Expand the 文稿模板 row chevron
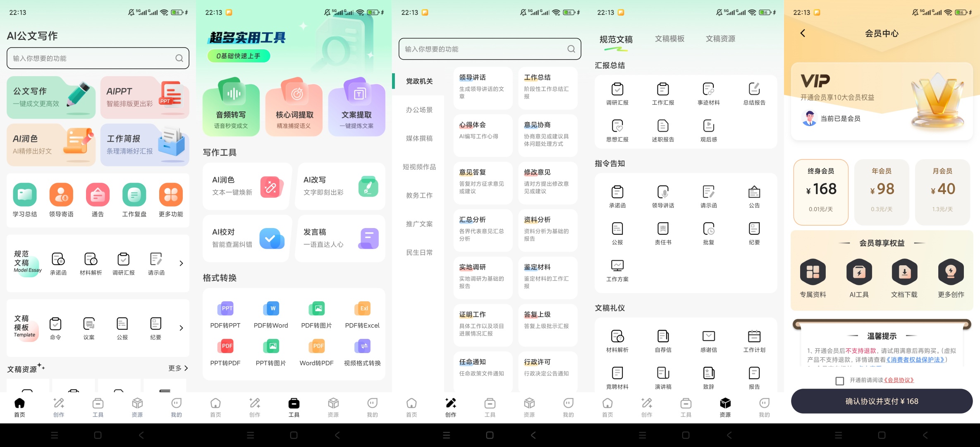Image resolution: width=980 pixels, height=447 pixels. click(x=181, y=328)
